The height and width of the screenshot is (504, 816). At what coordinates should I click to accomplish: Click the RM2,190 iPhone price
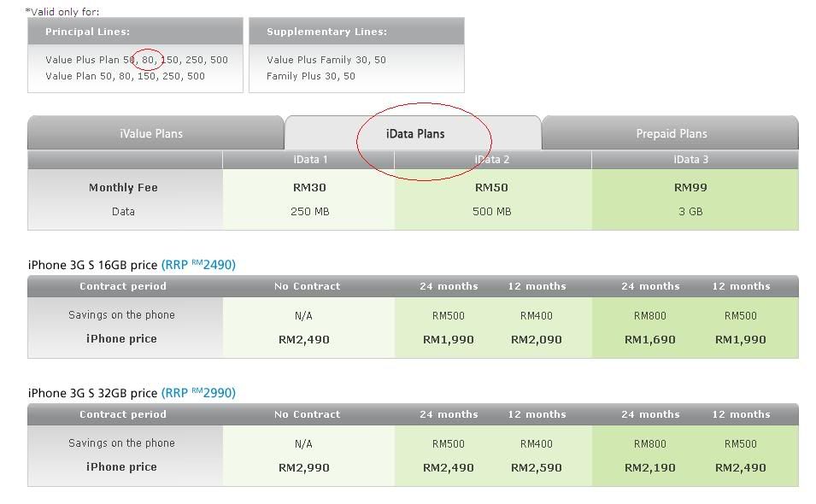(649, 467)
